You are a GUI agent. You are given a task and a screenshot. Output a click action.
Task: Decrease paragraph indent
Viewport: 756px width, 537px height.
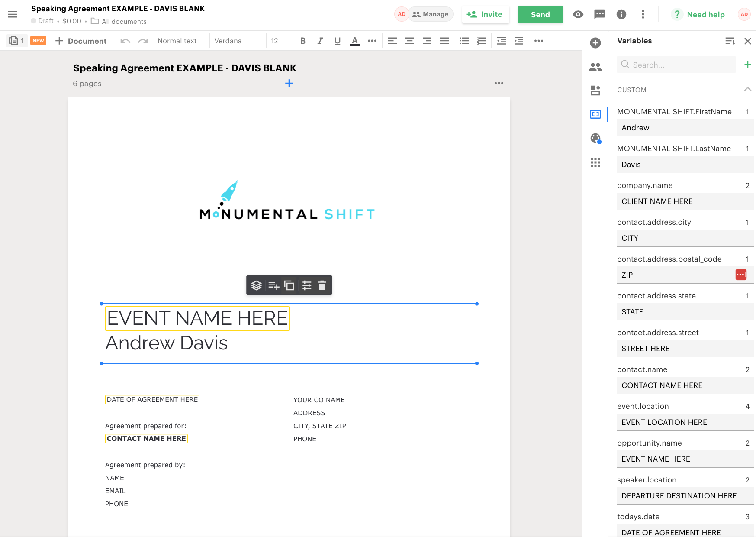click(x=502, y=41)
